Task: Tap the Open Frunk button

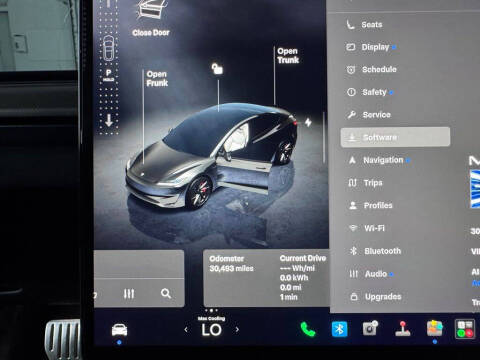Action: click(157, 79)
